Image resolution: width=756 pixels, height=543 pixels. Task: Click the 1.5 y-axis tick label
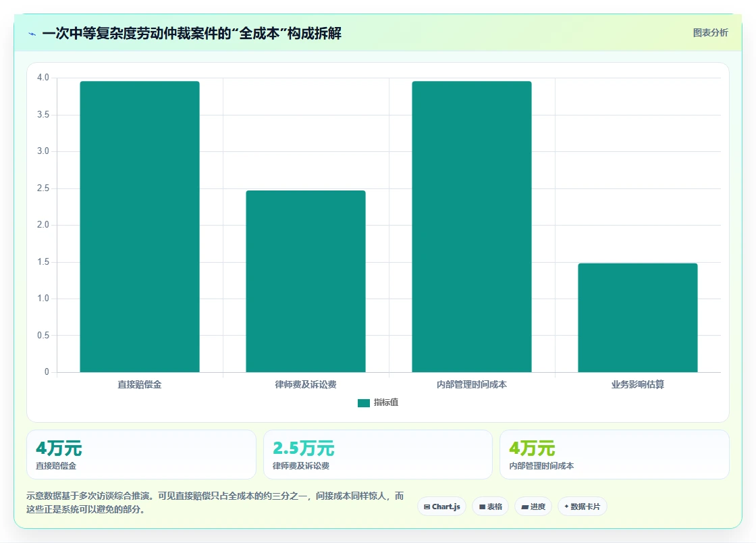coord(43,262)
